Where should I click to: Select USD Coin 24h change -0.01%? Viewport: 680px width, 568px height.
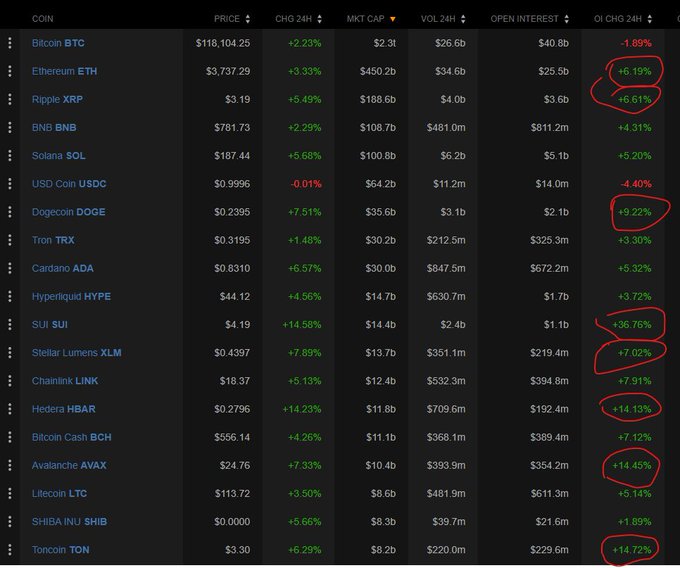tap(306, 184)
